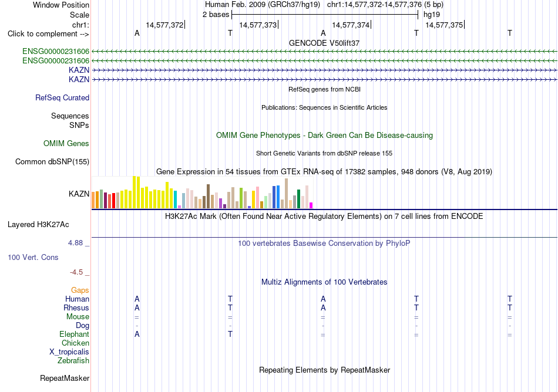Select the Window Position label
558x392 pixels.
pyautogui.click(x=61, y=5)
